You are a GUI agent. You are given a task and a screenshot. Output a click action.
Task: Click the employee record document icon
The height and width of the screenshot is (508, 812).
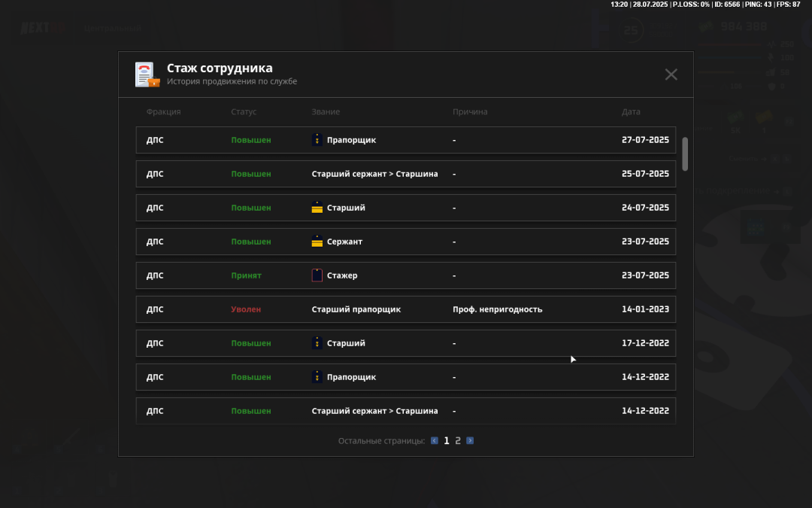(147, 75)
